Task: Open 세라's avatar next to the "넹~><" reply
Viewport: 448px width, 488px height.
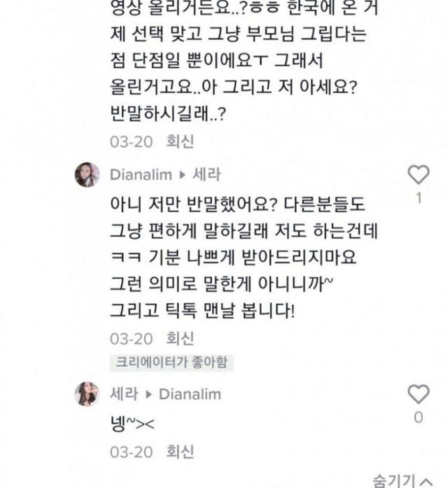Action: 87,394
